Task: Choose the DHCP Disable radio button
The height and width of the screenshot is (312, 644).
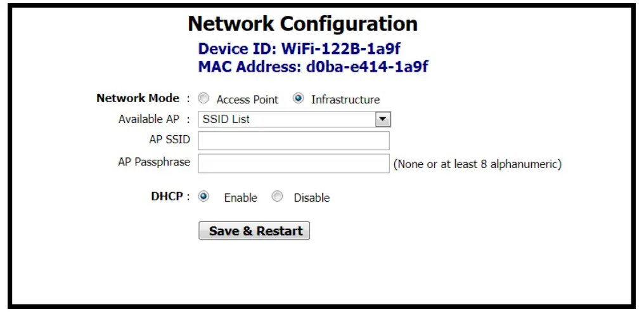Action: 277,197
